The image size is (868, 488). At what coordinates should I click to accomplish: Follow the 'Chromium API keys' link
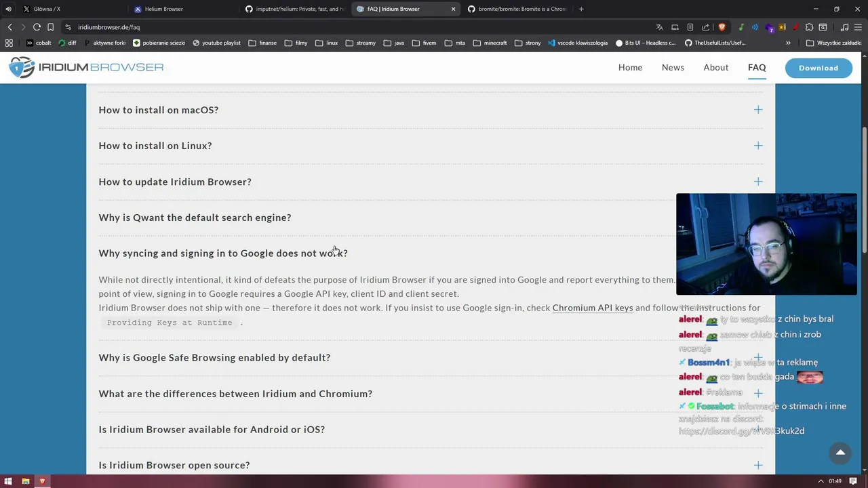pos(593,308)
